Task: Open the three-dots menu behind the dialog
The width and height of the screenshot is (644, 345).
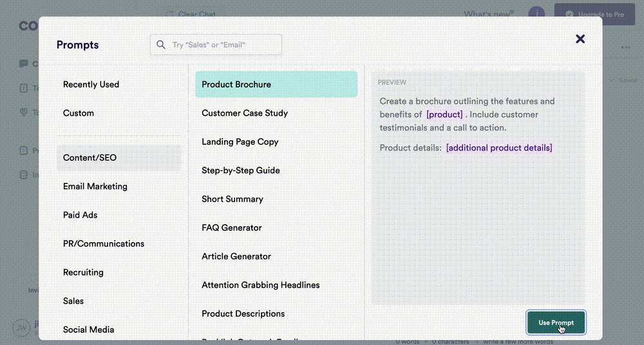Action: pos(625,47)
